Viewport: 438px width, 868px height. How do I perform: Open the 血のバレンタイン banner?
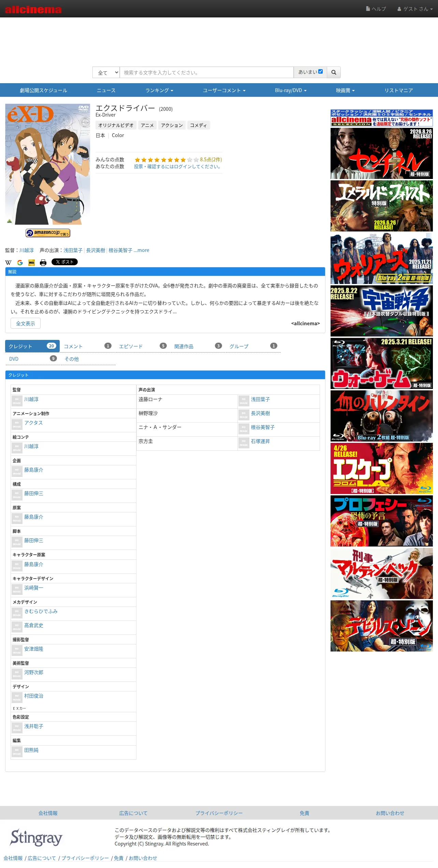pos(381,416)
